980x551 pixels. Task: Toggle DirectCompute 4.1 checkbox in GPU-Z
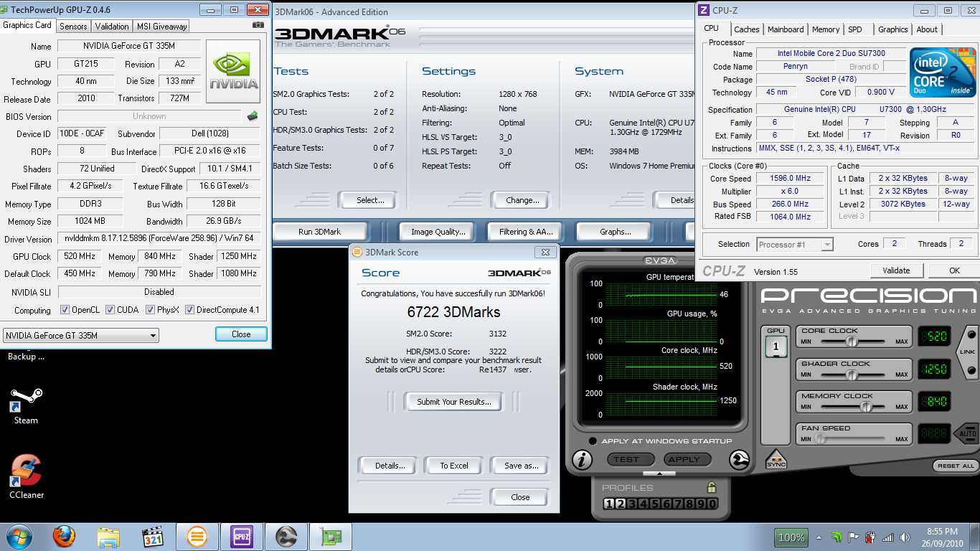tap(190, 310)
